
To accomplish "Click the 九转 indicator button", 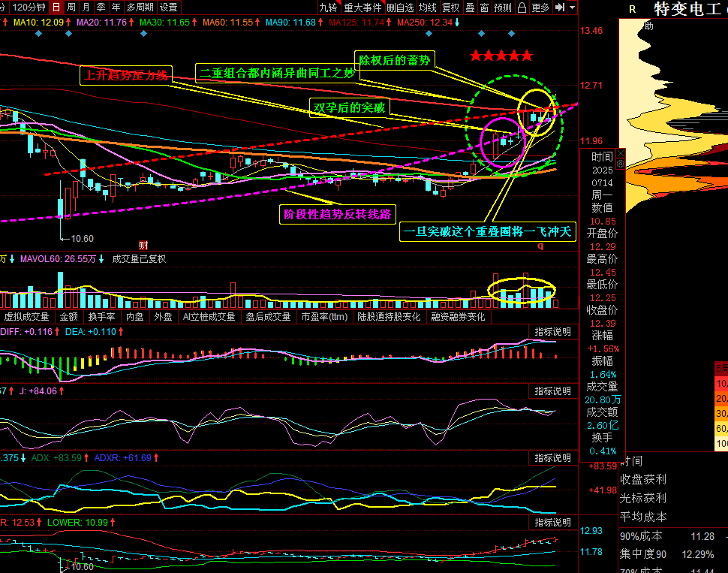I will tap(328, 8).
